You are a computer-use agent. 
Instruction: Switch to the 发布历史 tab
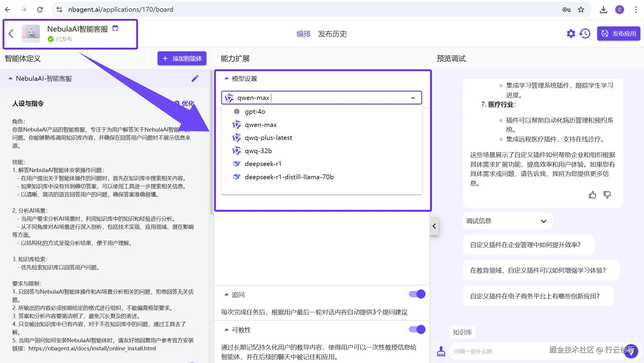tap(332, 34)
